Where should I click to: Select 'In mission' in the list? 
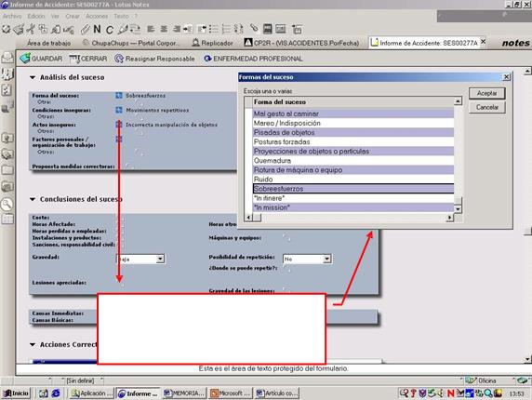353,207
